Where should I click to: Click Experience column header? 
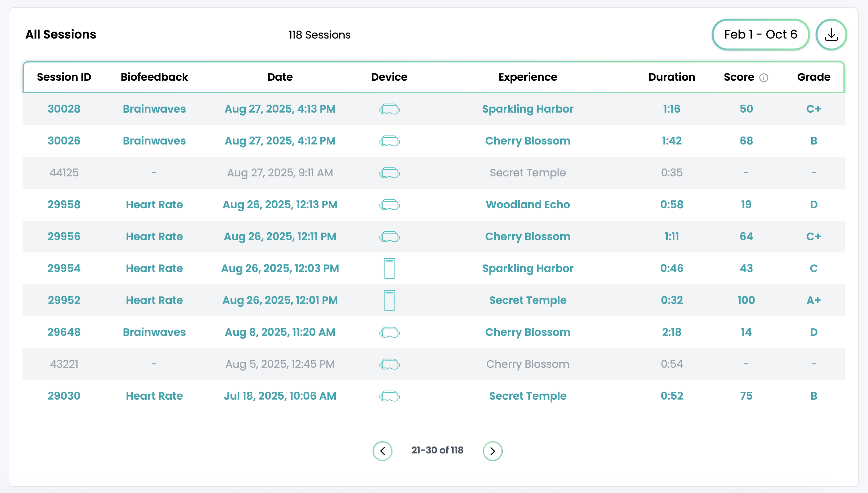pos(528,77)
